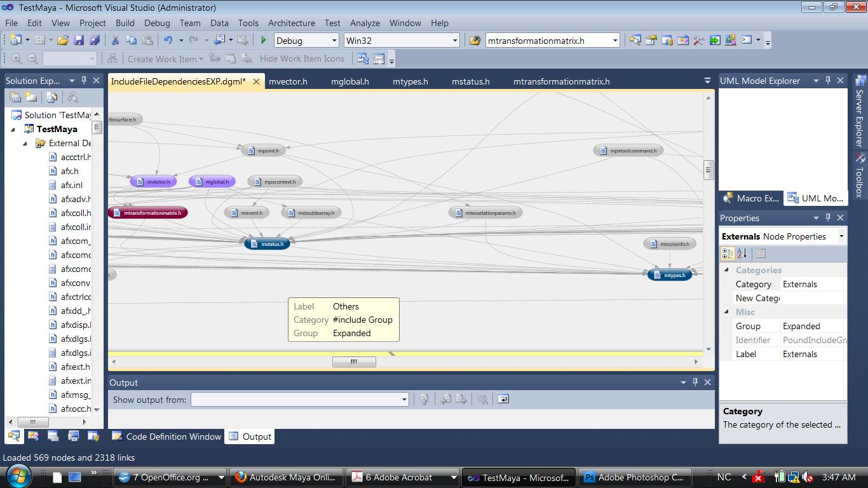
Task: Open the Command Window toolbar icon
Action: pyautogui.click(x=747, y=40)
